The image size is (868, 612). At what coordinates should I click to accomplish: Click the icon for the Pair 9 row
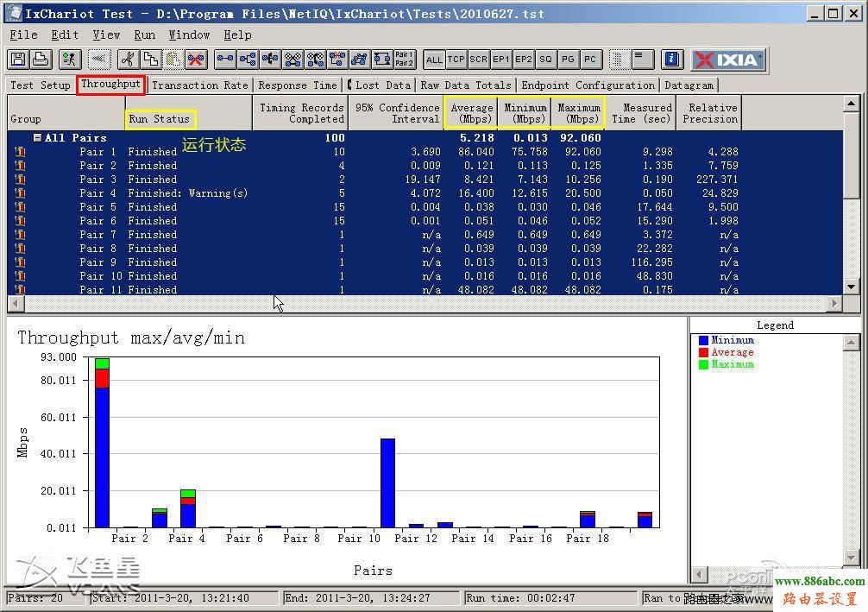[21, 262]
